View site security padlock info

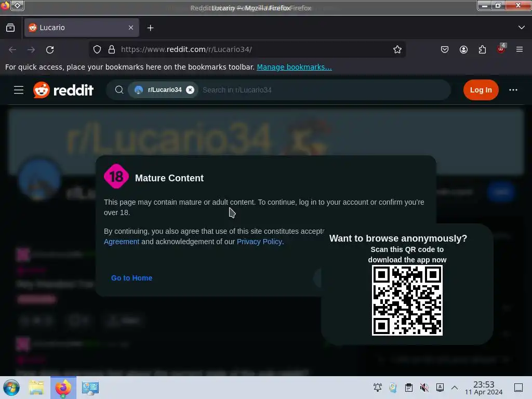click(112, 49)
